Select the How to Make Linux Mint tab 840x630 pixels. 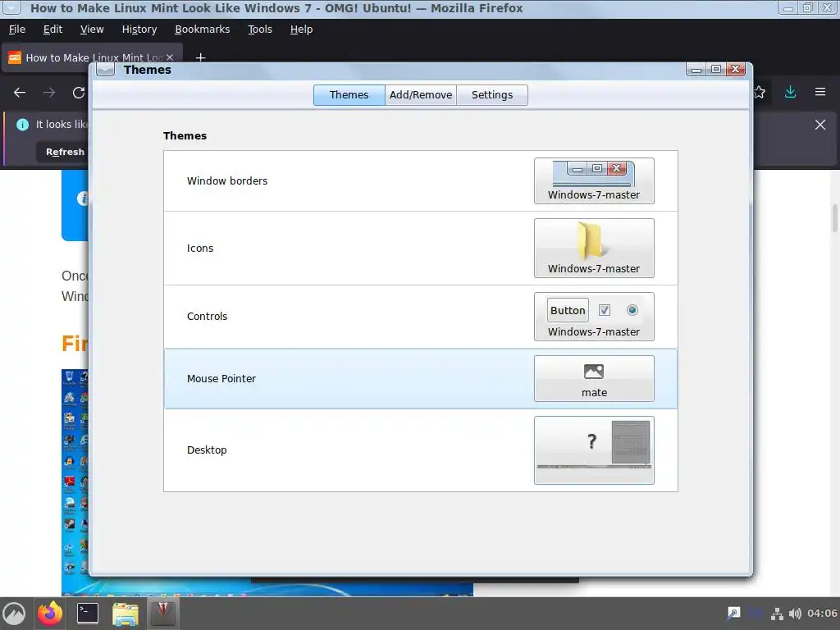tap(91, 57)
